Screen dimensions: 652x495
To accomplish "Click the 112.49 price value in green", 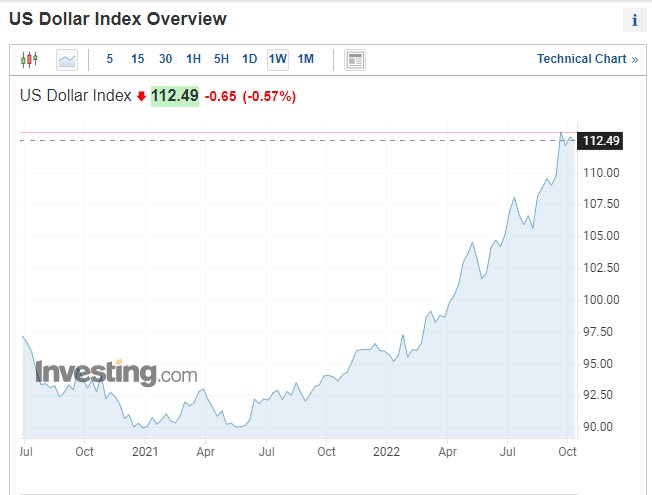I will (x=175, y=96).
